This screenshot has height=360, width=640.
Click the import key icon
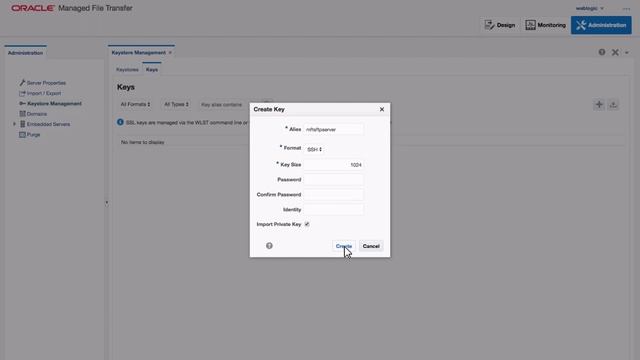tap(613, 105)
